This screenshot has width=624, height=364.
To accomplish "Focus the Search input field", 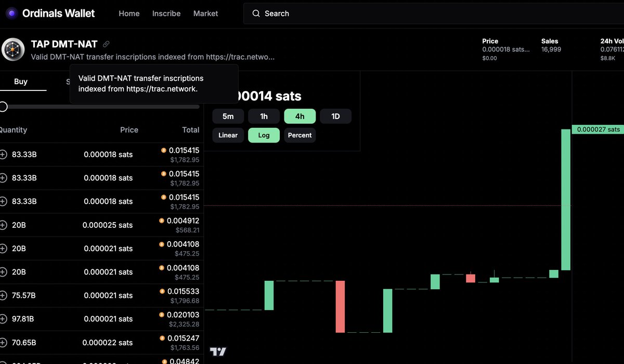I will tap(434, 14).
